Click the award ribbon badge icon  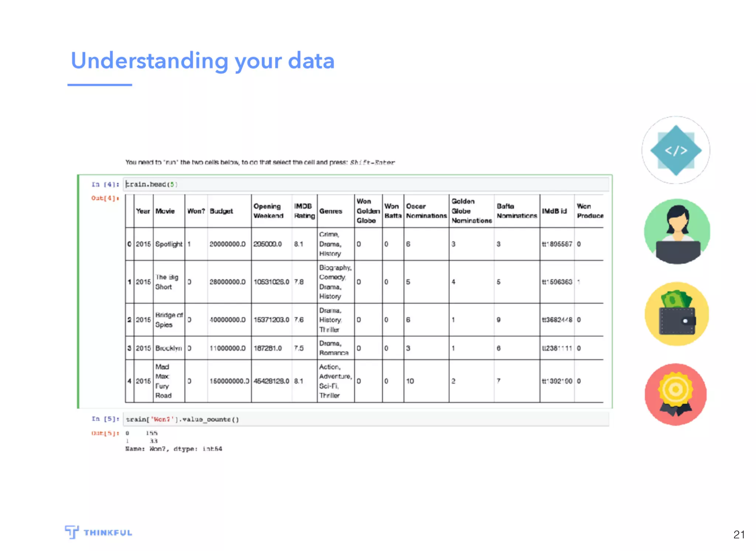pyautogui.click(x=676, y=394)
